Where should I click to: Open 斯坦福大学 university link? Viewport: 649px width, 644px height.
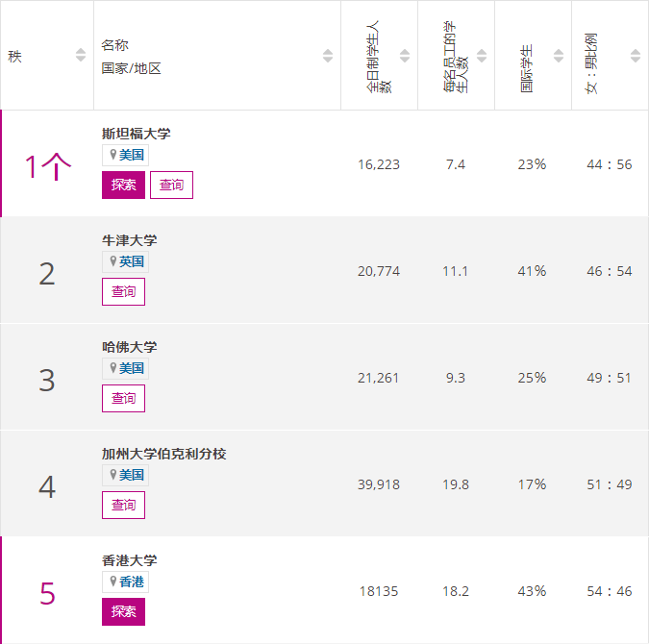tap(136, 134)
